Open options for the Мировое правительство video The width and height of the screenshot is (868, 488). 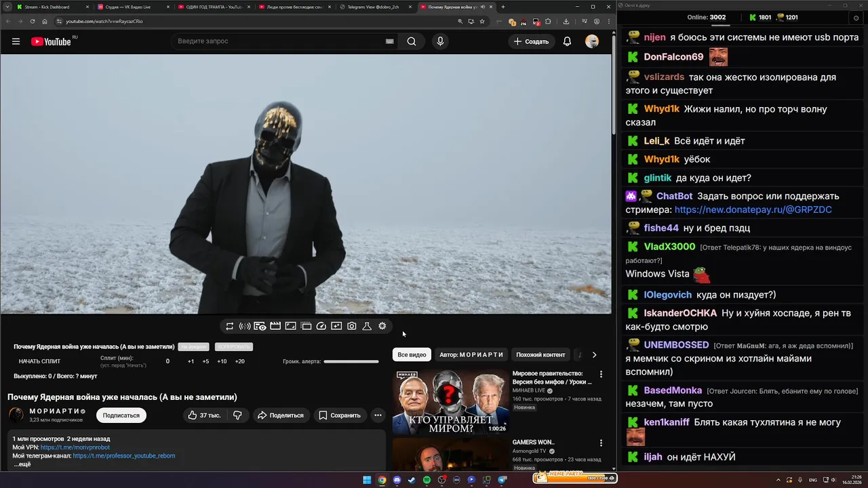[601, 374]
